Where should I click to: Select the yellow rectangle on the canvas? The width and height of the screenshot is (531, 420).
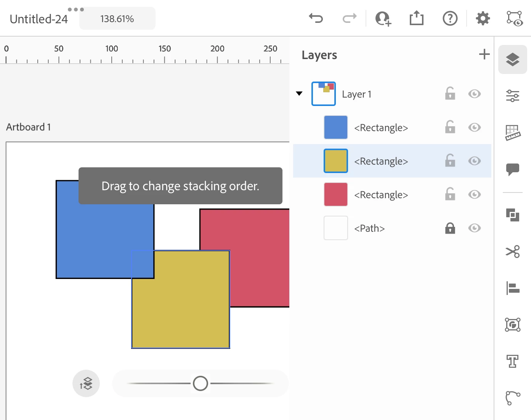(181, 299)
